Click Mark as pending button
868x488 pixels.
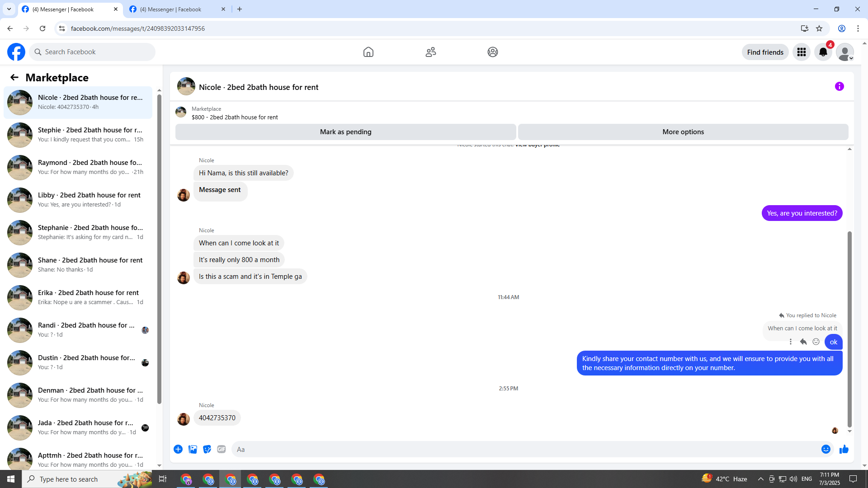click(345, 132)
